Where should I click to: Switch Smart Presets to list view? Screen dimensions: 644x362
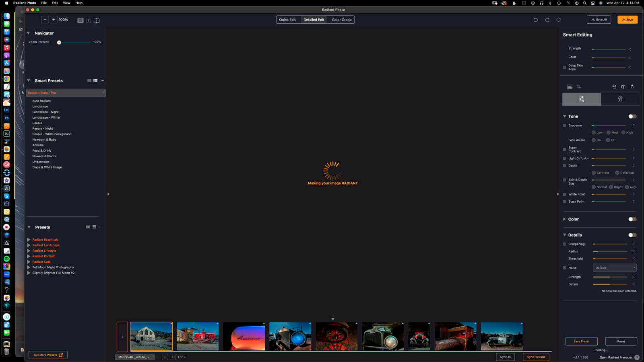pyautogui.click(x=95, y=81)
